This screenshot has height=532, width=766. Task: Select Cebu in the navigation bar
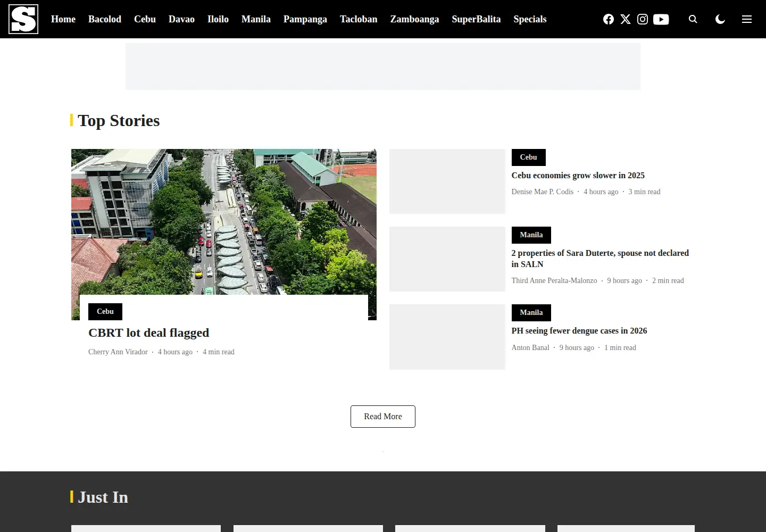pos(145,19)
